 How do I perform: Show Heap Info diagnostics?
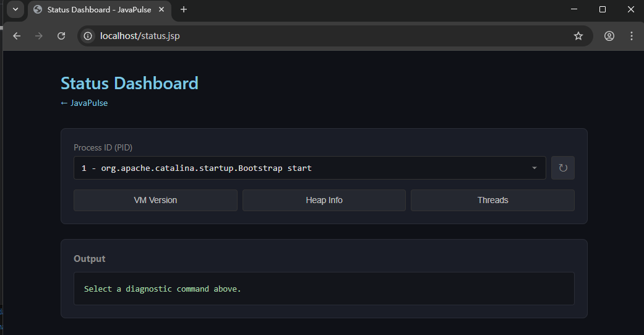pyautogui.click(x=324, y=201)
